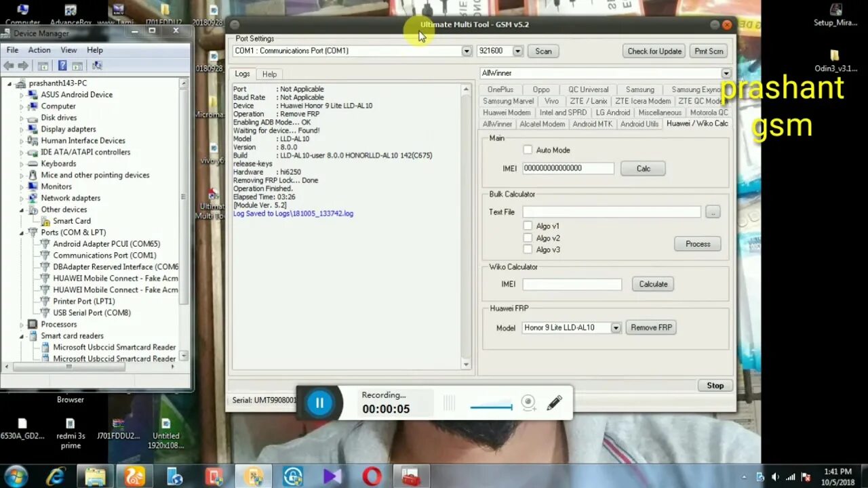Click the Wiko Calculator IMEI field
Viewport: 868px width, 488px height.
pyautogui.click(x=572, y=285)
